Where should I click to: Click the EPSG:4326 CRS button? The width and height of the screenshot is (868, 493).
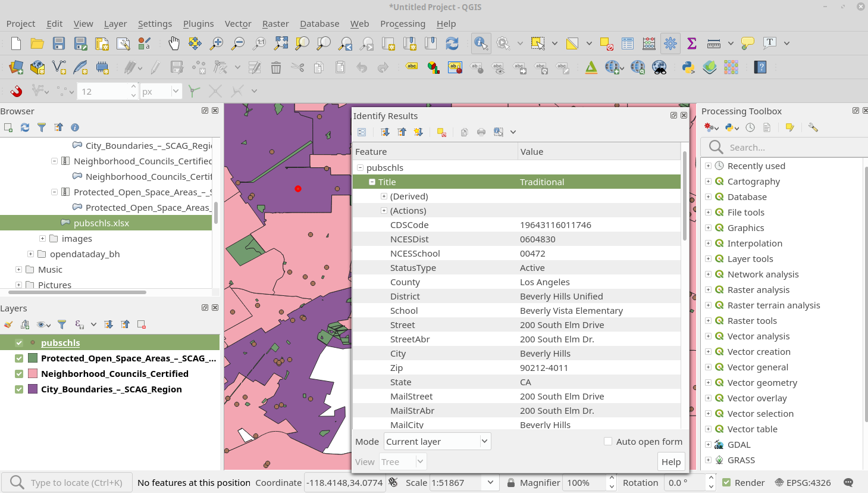pyautogui.click(x=803, y=482)
